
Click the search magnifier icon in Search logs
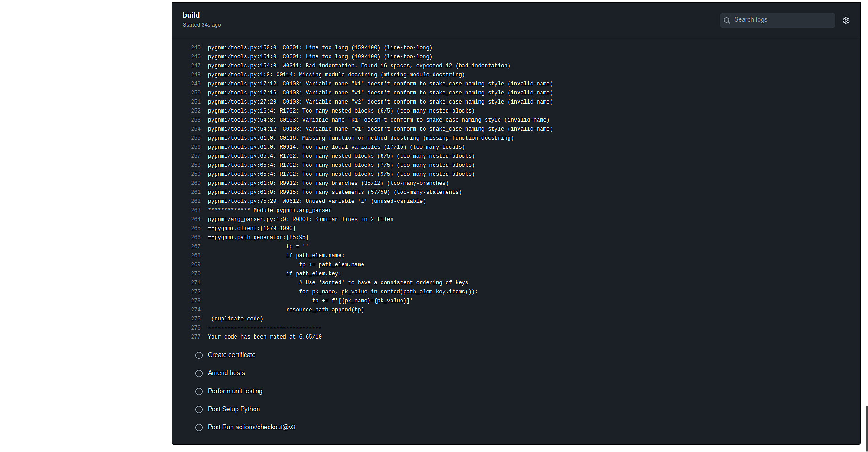(727, 20)
